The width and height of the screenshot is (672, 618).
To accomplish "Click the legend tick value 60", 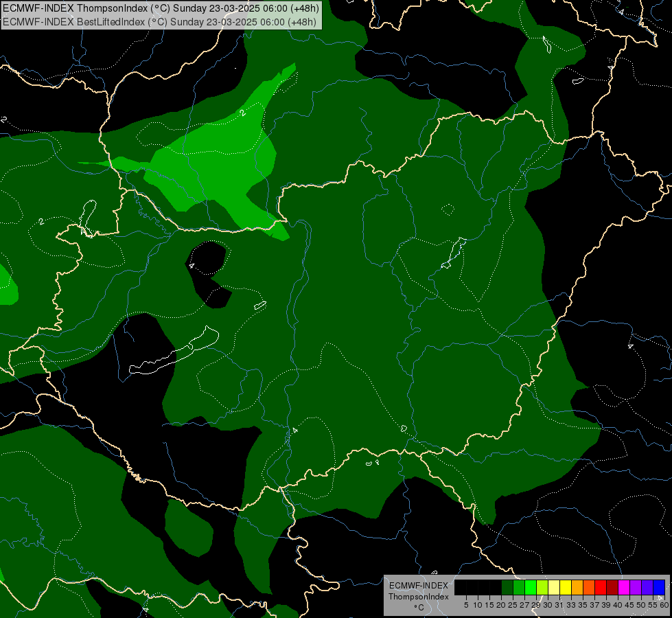I will click(664, 605).
